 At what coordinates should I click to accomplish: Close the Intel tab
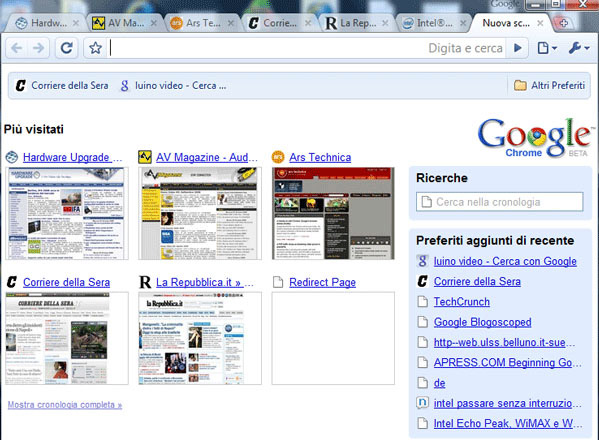(463, 23)
